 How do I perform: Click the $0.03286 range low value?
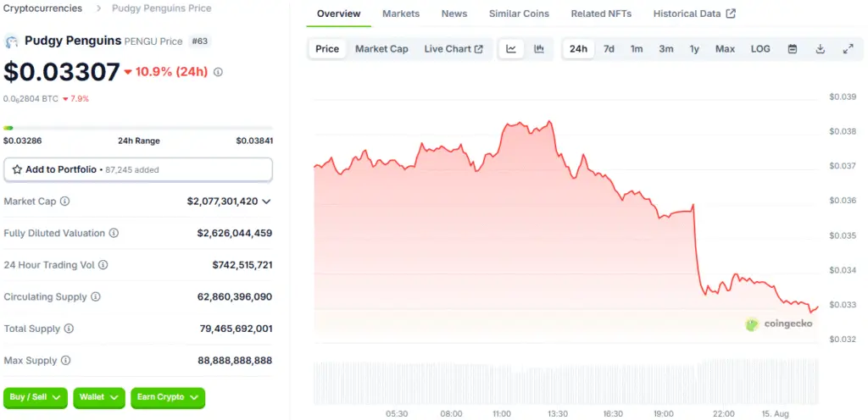point(22,141)
